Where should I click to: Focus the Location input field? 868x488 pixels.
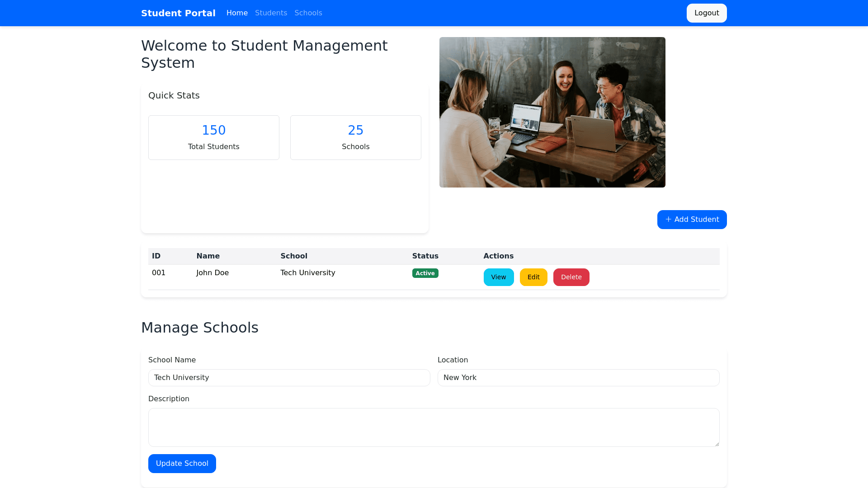click(x=578, y=378)
